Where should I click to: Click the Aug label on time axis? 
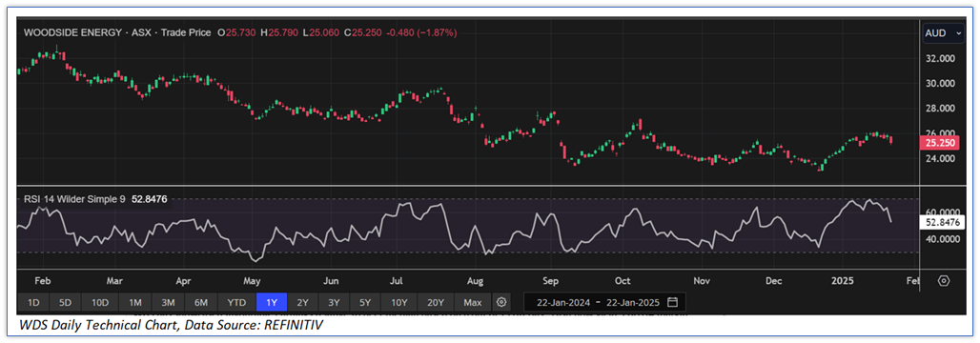(x=476, y=280)
